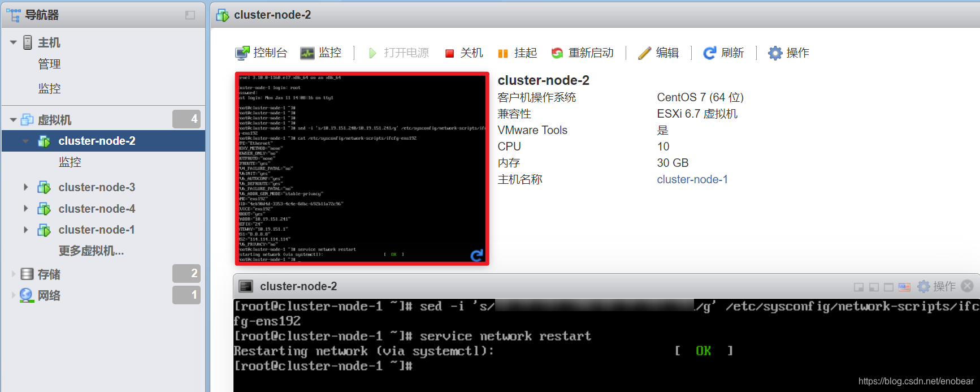980x392 pixels.
Task: Refresh the console thumbnail preview icon
Action: [x=477, y=256]
